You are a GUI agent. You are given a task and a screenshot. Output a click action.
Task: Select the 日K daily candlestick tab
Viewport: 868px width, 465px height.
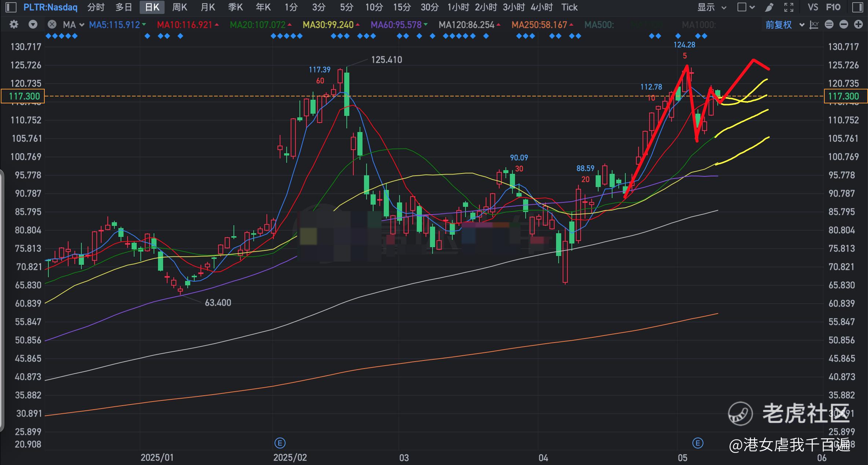pyautogui.click(x=152, y=7)
